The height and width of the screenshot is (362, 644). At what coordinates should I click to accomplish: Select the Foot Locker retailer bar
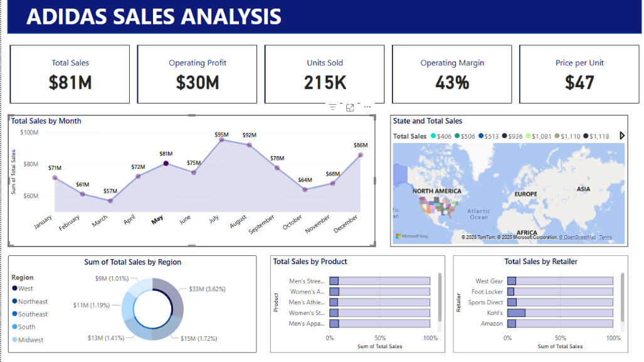point(560,292)
